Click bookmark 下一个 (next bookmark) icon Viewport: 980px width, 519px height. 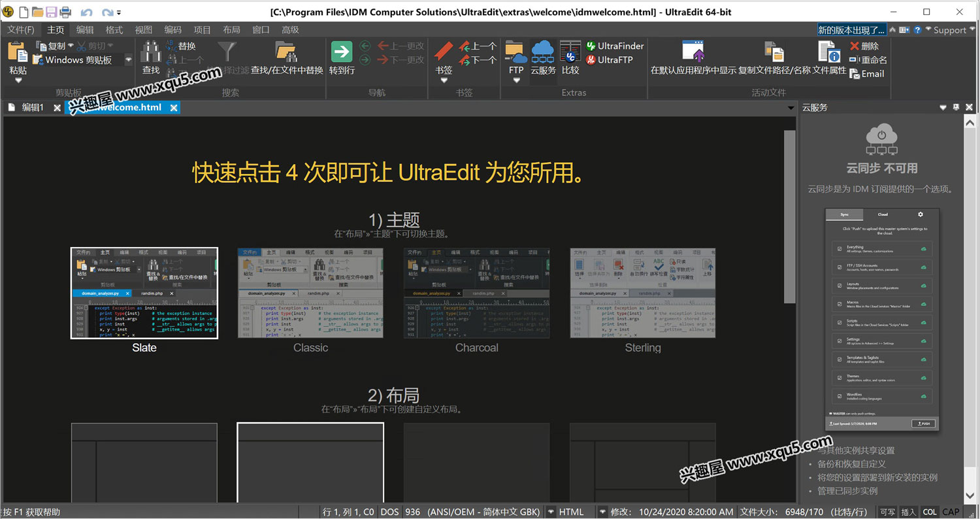tap(465, 59)
